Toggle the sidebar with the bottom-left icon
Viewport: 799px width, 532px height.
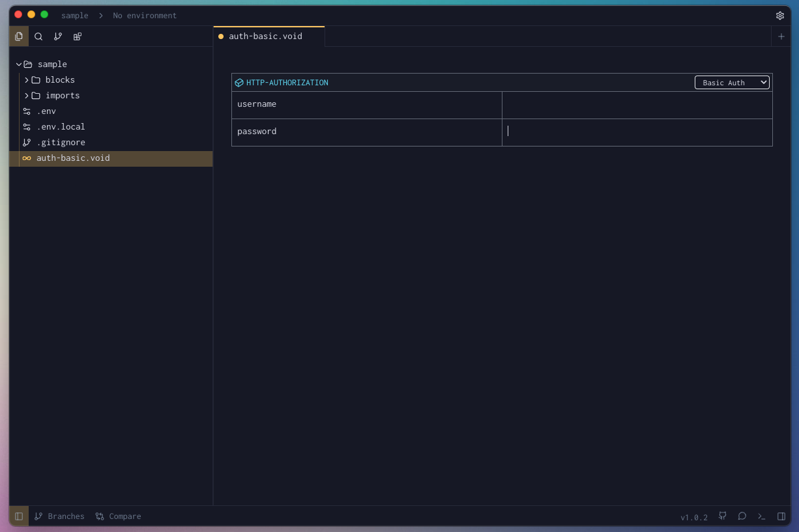click(18, 516)
